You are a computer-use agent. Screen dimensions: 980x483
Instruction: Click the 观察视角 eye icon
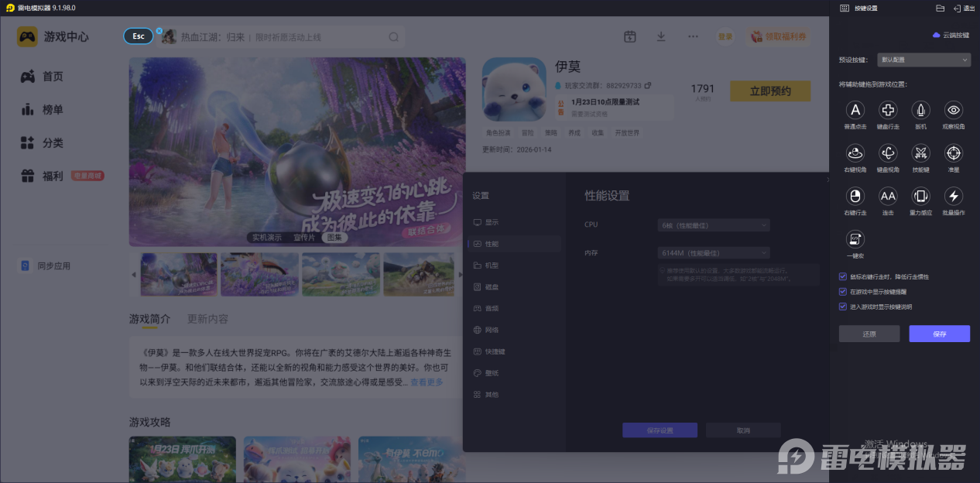[x=954, y=110]
